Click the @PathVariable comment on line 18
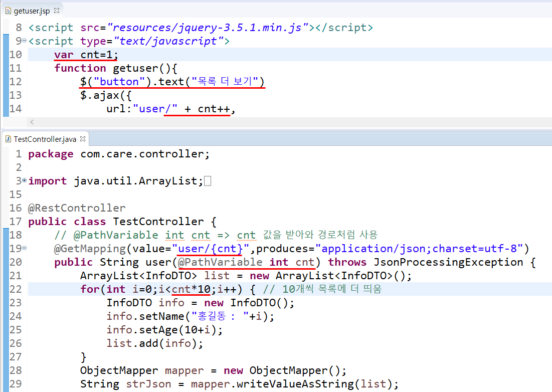 pyautogui.click(x=216, y=235)
